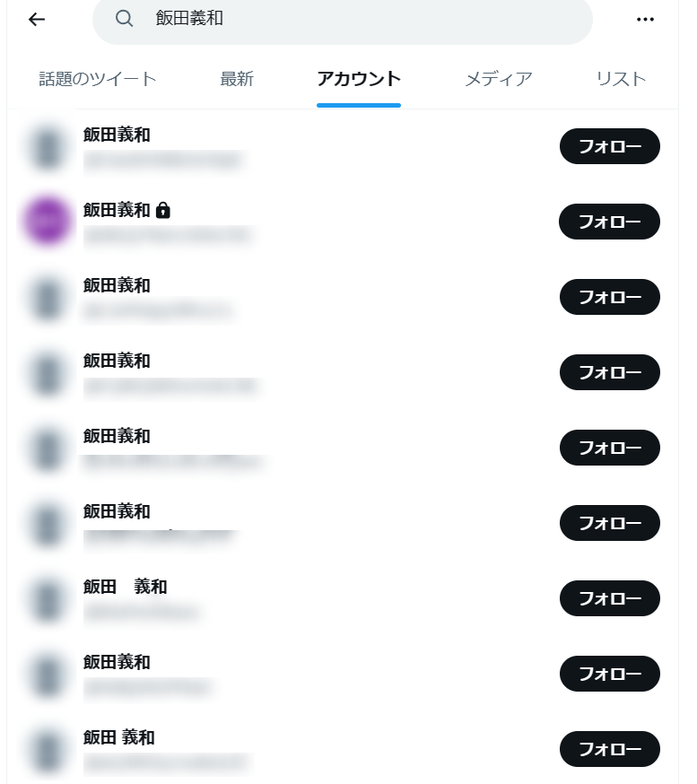697x784 pixels.
Task: Switch to the 話題のツイート tab
Action: [x=98, y=79]
